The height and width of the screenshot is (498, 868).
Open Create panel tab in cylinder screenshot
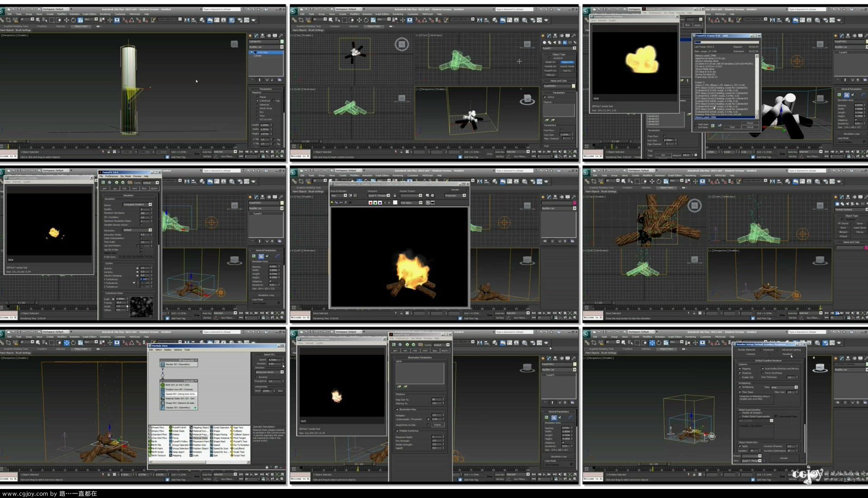(x=250, y=35)
